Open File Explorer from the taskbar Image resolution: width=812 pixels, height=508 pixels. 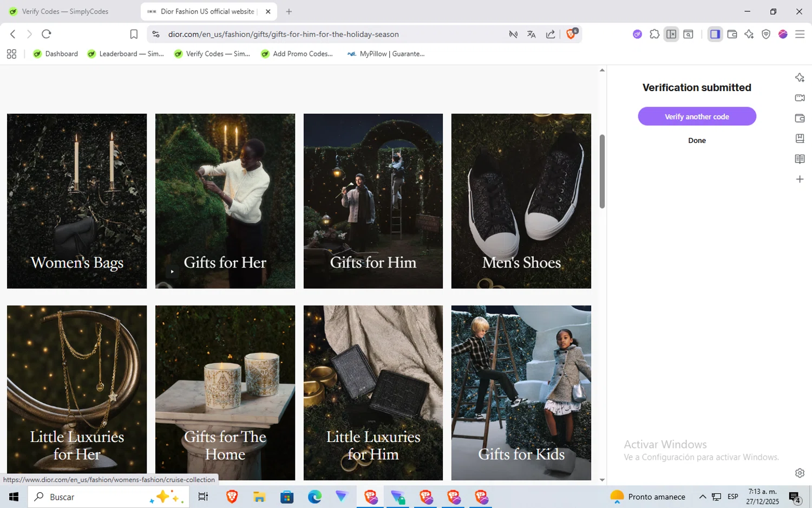tap(259, 497)
